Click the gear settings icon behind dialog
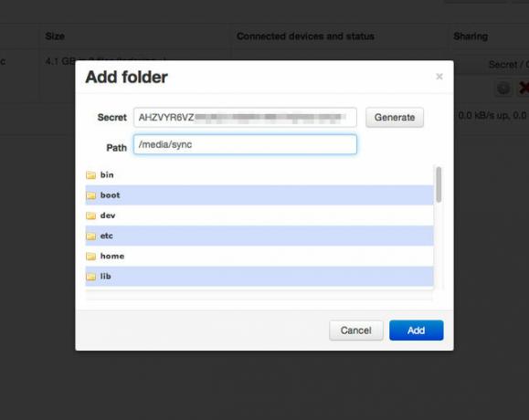The height and width of the screenshot is (420, 529). point(503,89)
